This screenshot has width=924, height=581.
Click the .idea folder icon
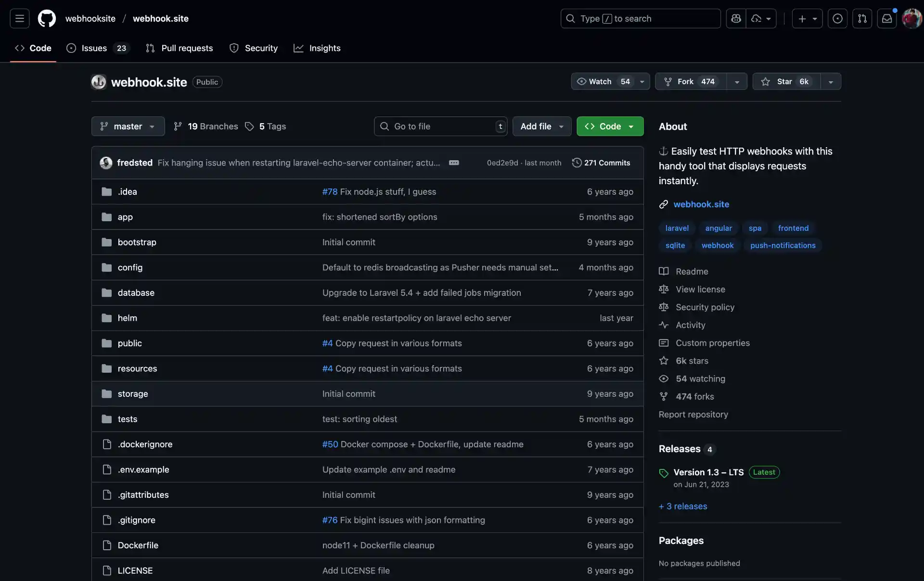[x=107, y=191]
